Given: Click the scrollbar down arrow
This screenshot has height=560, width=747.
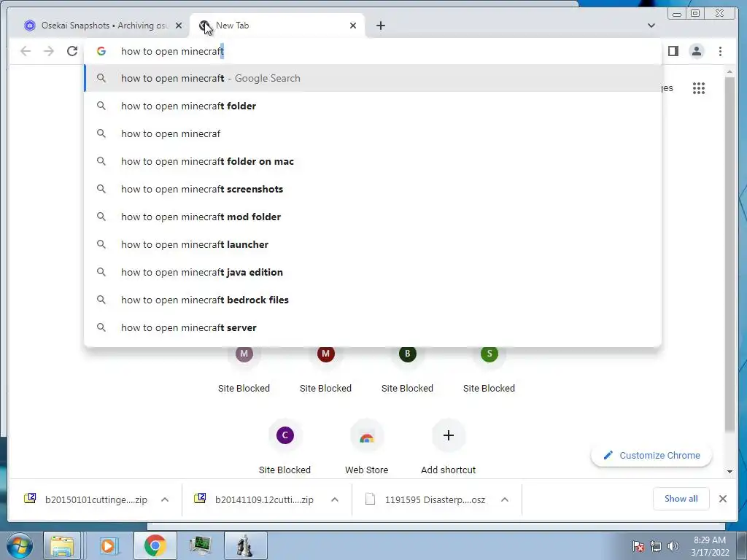Looking at the screenshot, I should 729,472.
